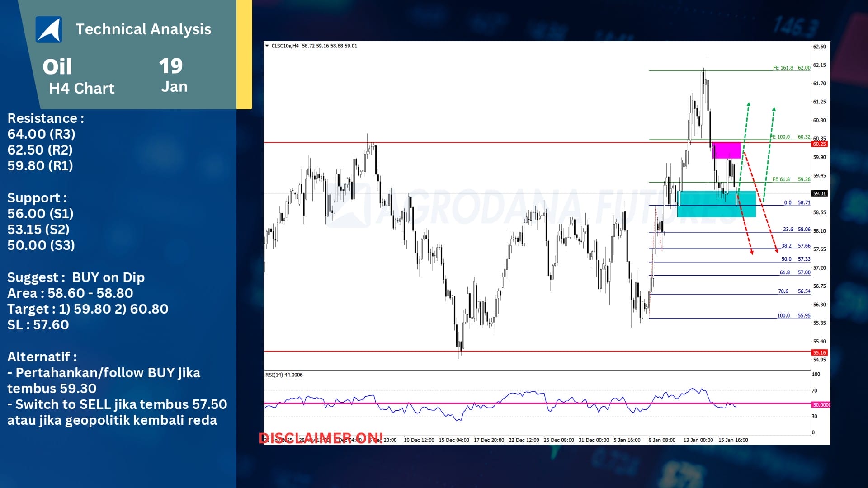Image resolution: width=868 pixels, height=488 pixels.
Task: Click the right green dashed arrow tip
Action: (774, 109)
